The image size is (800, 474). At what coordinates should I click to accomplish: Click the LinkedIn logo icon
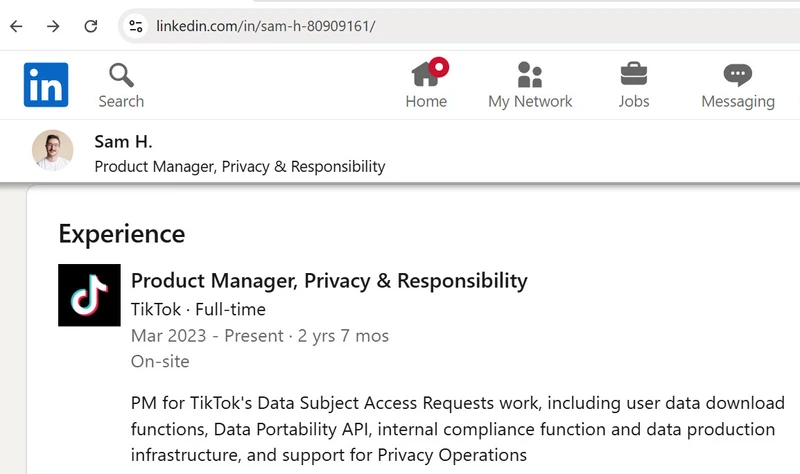(x=46, y=85)
